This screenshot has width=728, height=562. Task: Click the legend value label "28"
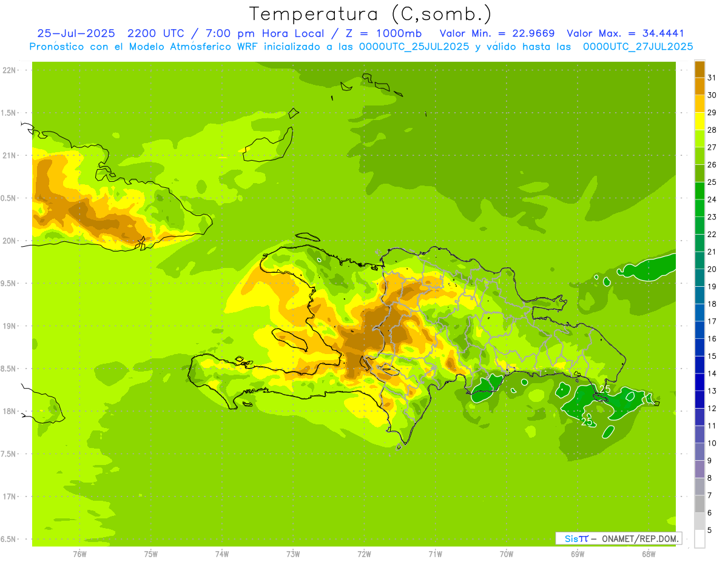(x=712, y=130)
